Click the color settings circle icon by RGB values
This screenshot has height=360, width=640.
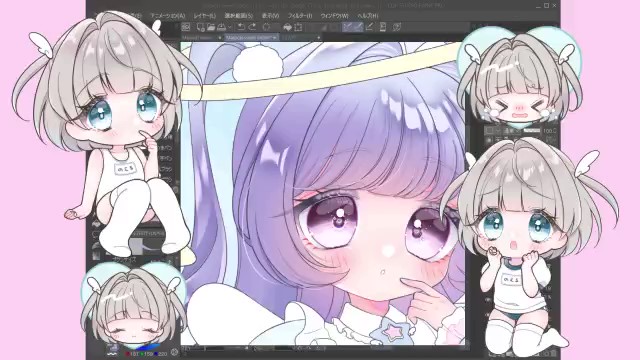(175, 352)
